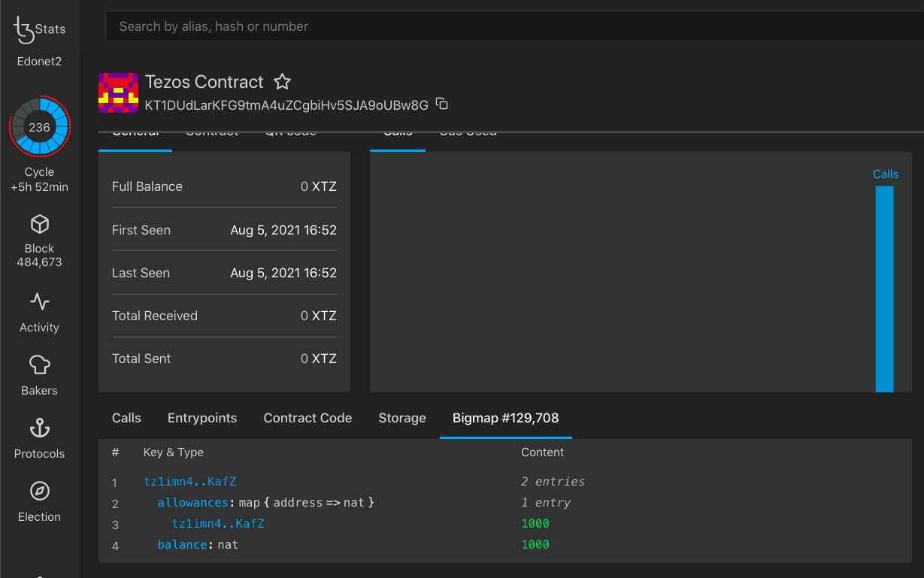
Task: Go to Bakers chef hat icon
Action: tap(39, 365)
